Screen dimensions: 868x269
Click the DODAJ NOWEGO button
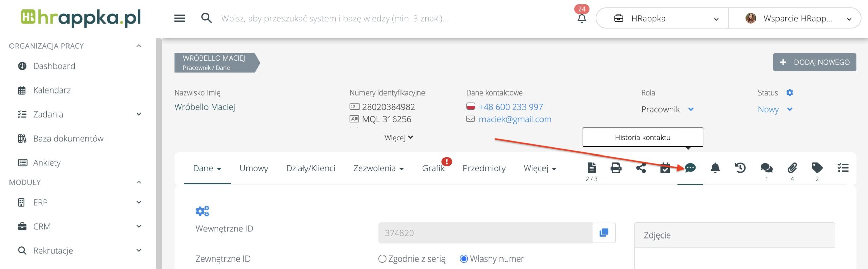(x=814, y=62)
